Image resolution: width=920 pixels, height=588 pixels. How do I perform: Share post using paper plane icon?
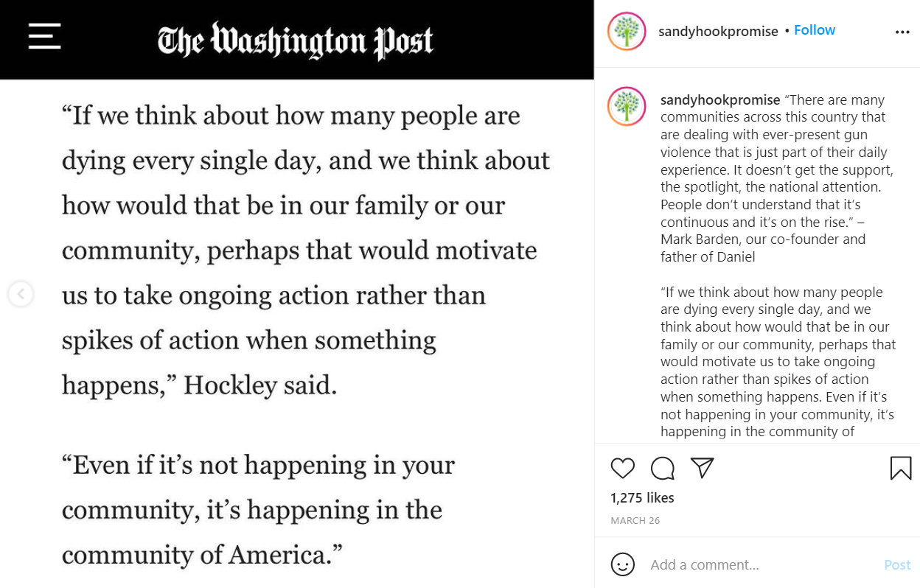703,467
